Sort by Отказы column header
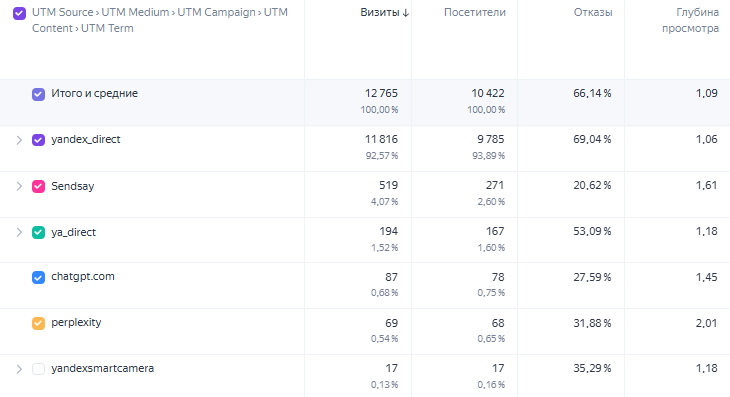Screen dimensions: 730x397 click(x=593, y=13)
